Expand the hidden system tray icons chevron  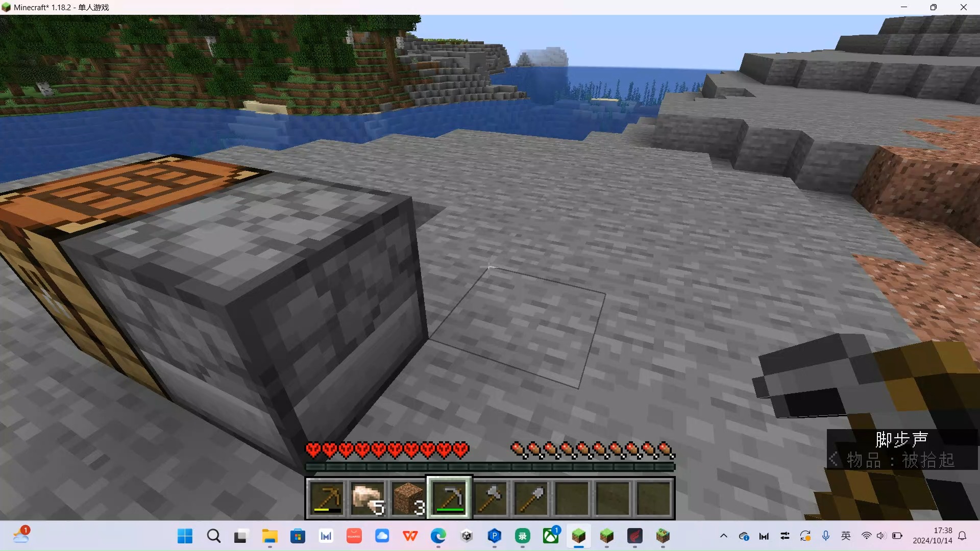click(x=723, y=536)
